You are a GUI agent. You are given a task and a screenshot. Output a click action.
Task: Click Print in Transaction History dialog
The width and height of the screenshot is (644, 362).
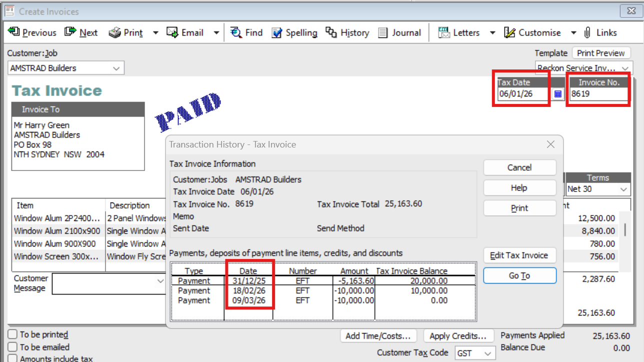coord(519,208)
